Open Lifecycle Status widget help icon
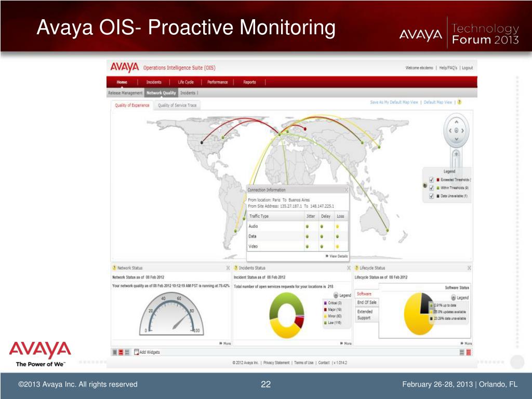 356,268
